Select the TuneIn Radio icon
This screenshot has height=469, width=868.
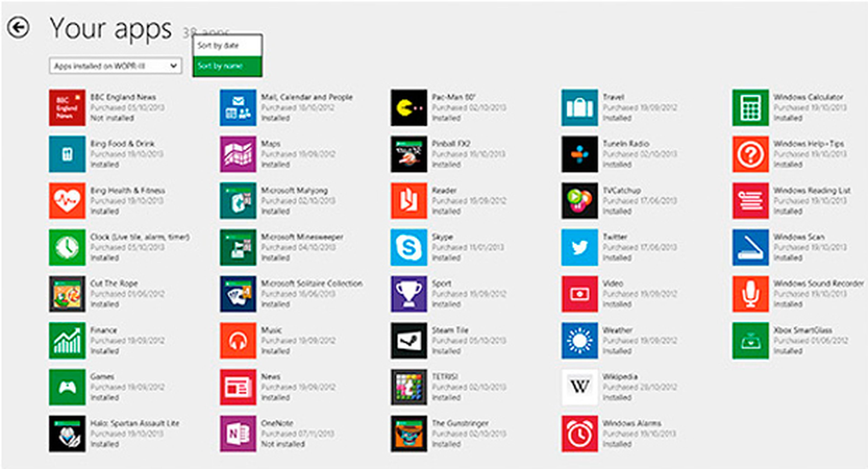580,154
